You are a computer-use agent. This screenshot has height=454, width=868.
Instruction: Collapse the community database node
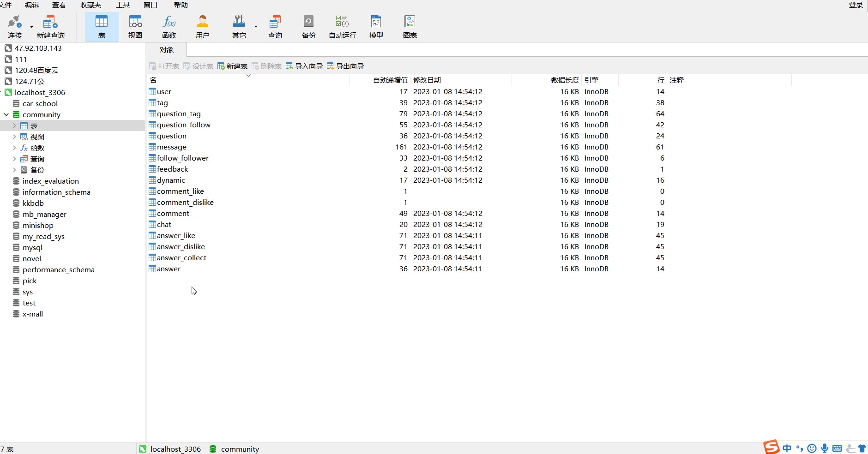(6, 114)
